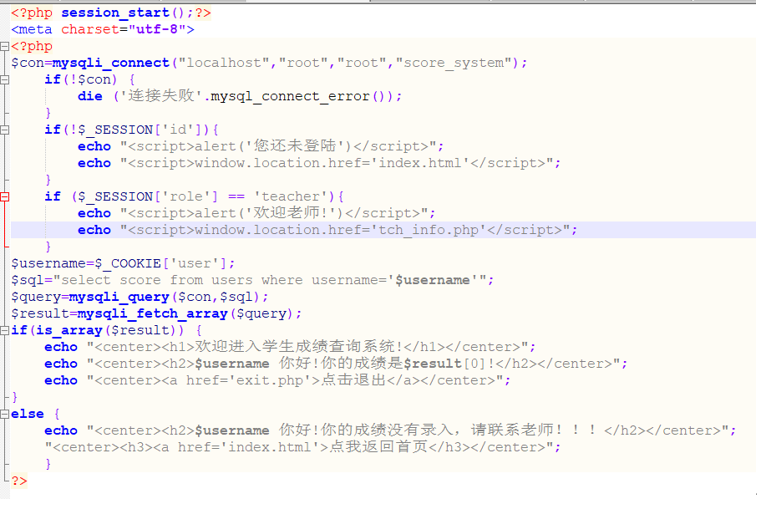
Task: Click the highlighted tch_info.php redirect line
Action: click(x=327, y=230)
